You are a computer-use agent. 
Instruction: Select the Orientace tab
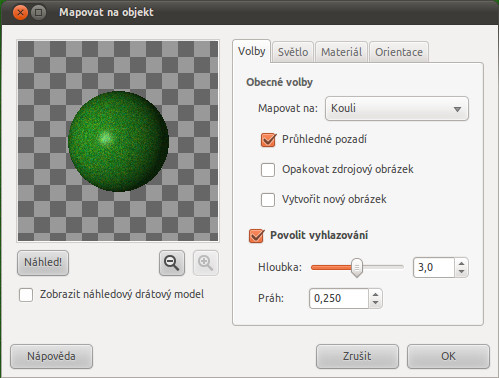(x=399, y=52)
